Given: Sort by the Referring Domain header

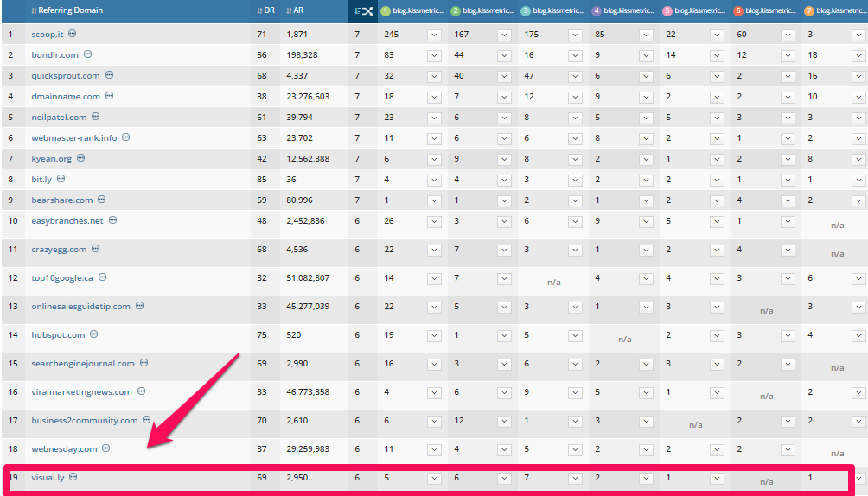Looking at the screenshot, I should point(67,11).
